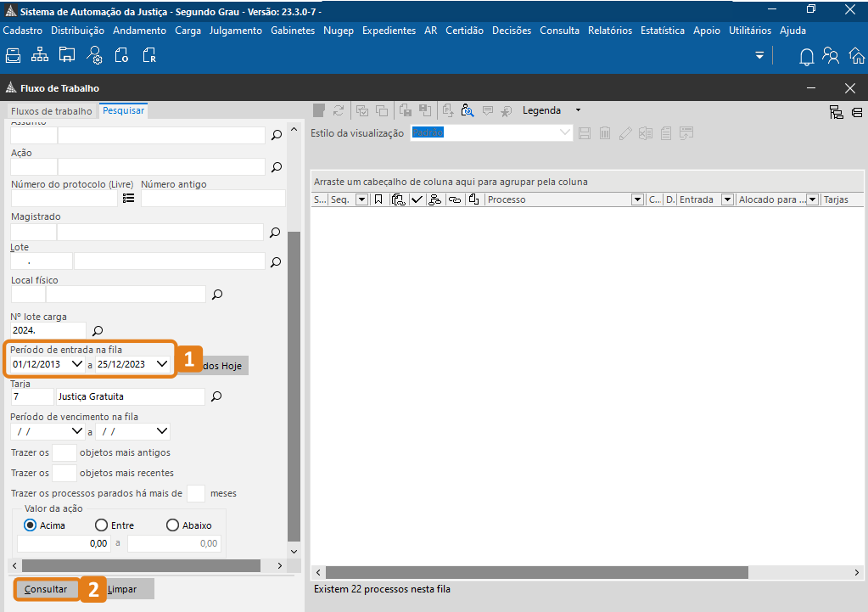
Task: Click the pencil edit icon beside visualization style
Action: point(625,133)
